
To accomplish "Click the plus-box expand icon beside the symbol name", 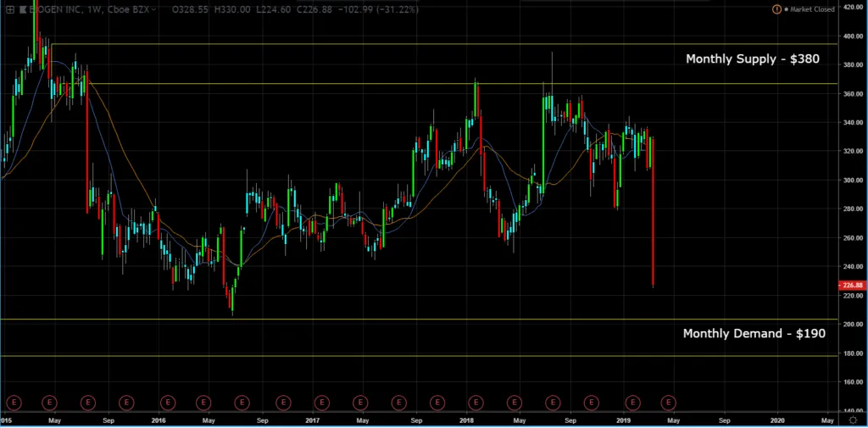I will [10, 9].
